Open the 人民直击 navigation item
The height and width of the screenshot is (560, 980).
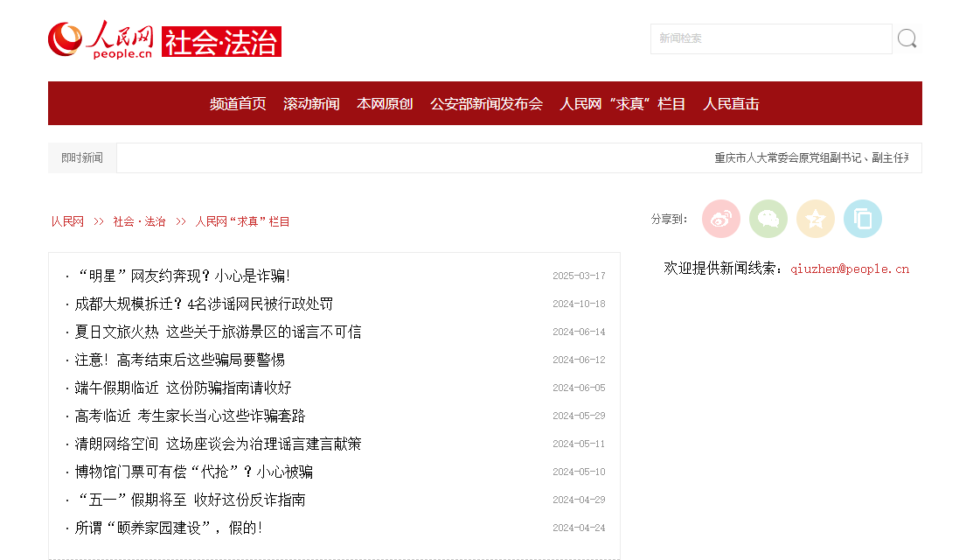click(731, 103)
